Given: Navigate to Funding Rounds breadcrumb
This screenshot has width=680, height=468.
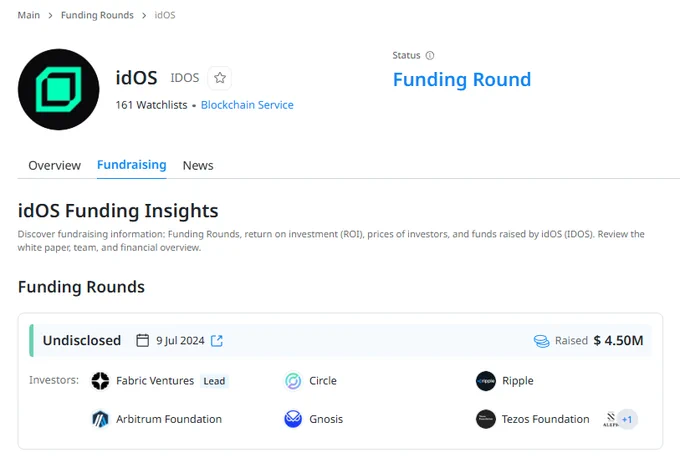Looking at the screenshot, I should click(97, 15).
